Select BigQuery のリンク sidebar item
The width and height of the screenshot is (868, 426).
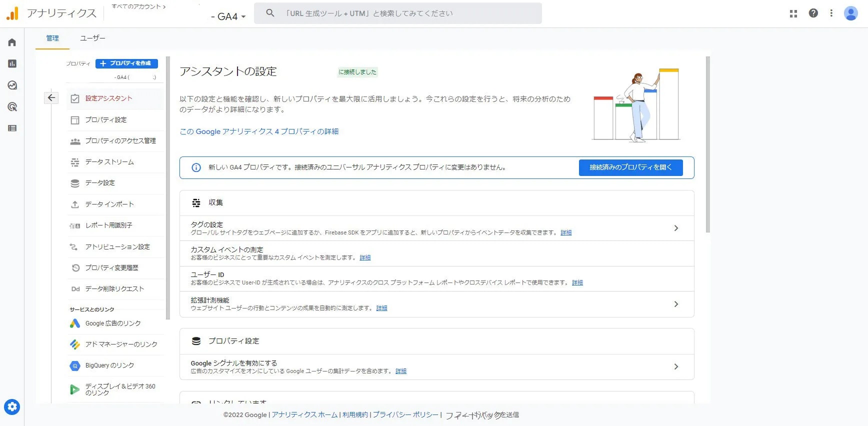click(x=109, y=365)
